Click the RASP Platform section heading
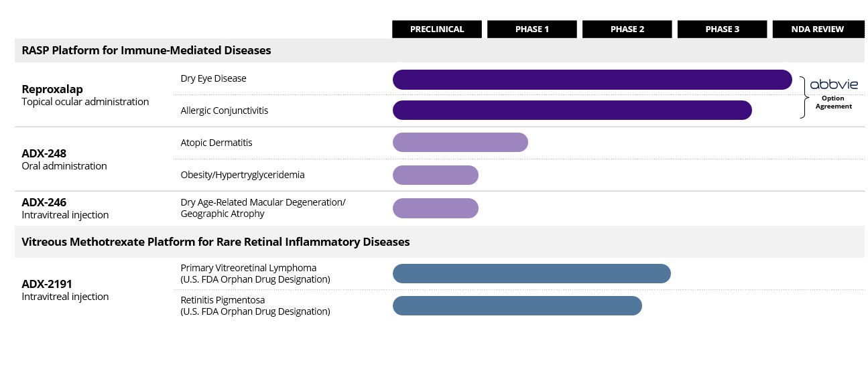Image resolution: width=868 pixels, height=369 pixels. click(146, 50)
